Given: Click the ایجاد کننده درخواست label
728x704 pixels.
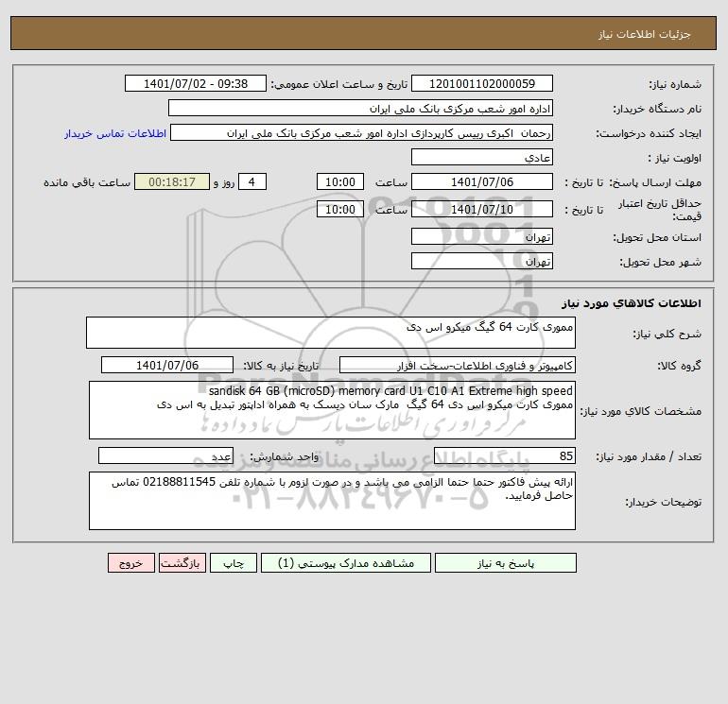Looking at the screenshot, I should pos(649,133).
